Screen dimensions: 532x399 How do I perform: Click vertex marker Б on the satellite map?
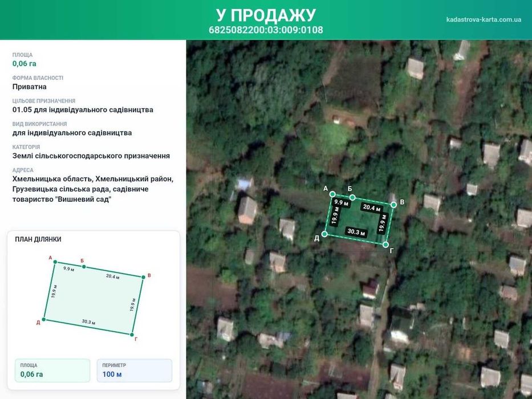(352, 197)
